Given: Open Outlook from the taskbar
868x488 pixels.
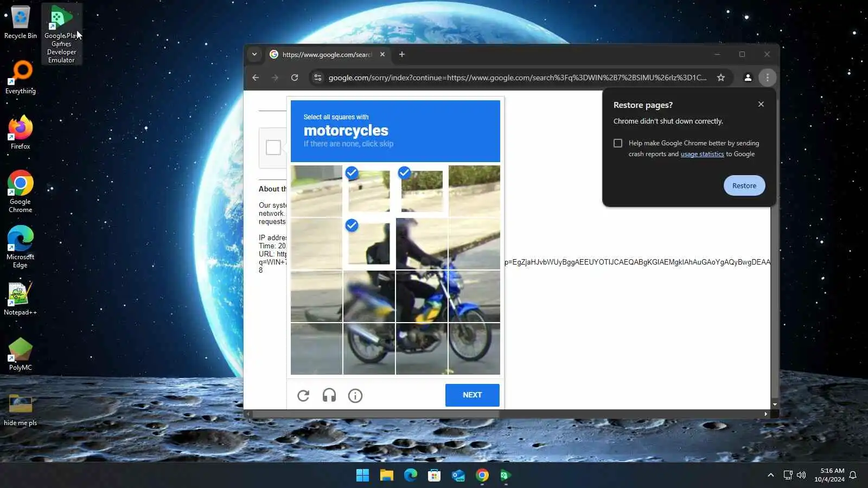Looking at the screenshot, I should click(x=458, y=476).
